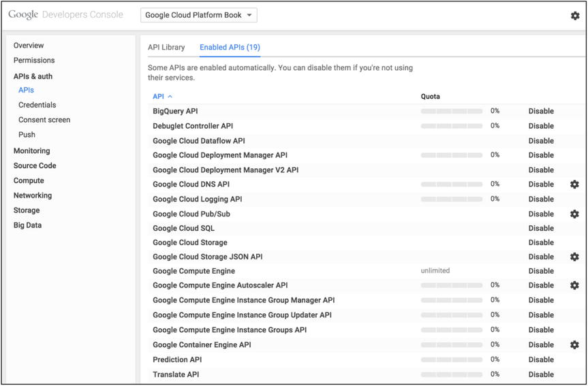Expand the Source Code sidebar section
Image resolution: width=588 pixels, height=386 pixels.
tap(35, 165)
